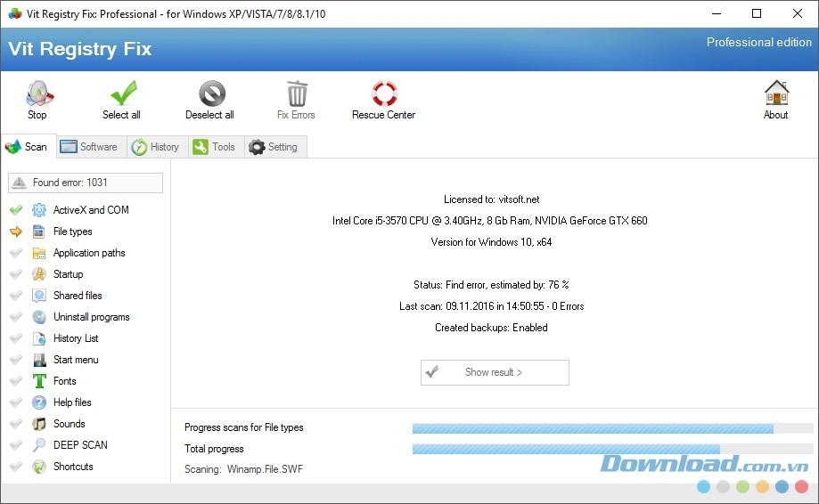Viewport: 819px width, 504px height.
Task: Switch to the Scan tab
Action: 29,147
